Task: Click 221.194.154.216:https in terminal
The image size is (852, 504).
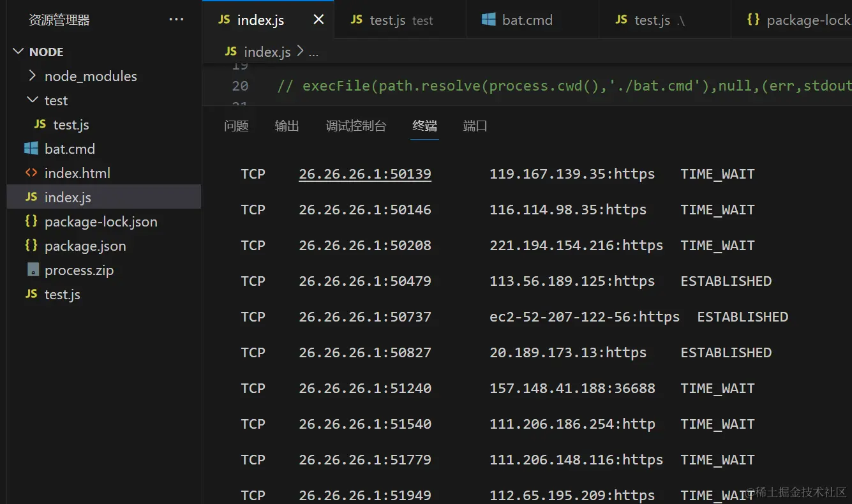Action: pos(576,245)
